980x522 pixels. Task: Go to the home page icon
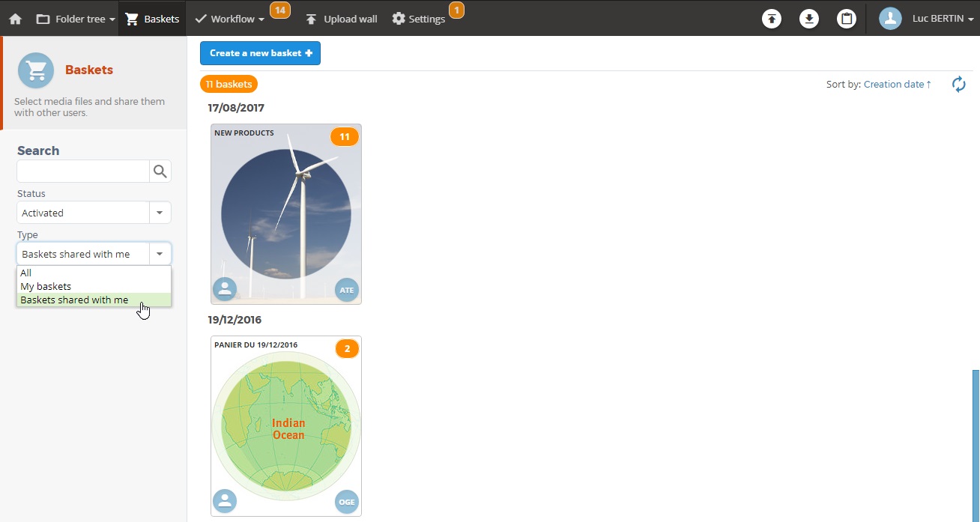pyautogui.click(x=15, y=19)
